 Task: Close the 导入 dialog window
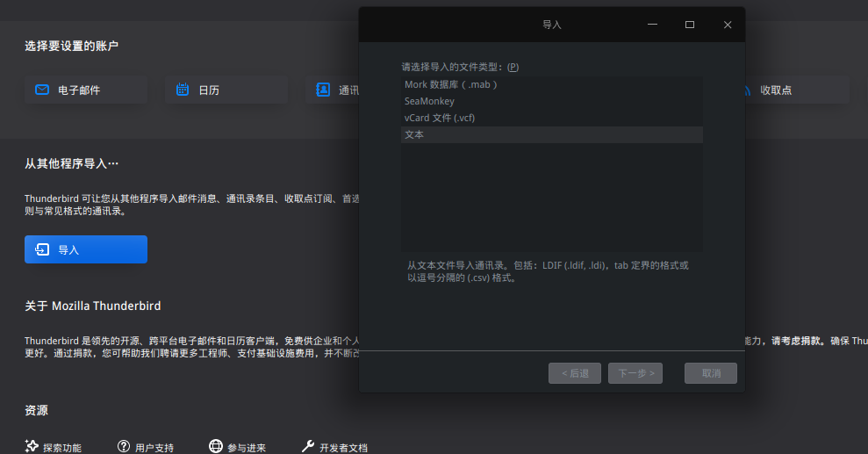[728, 25]
